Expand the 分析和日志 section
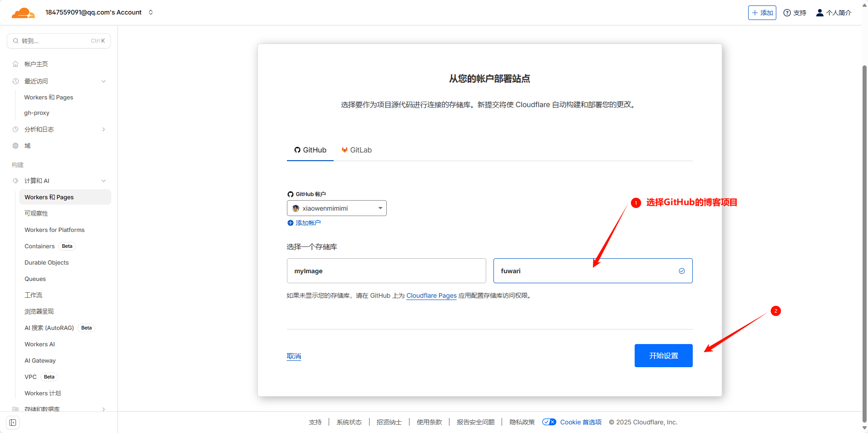868x433 pixels. pyautogui.click(x=104, y=129)
